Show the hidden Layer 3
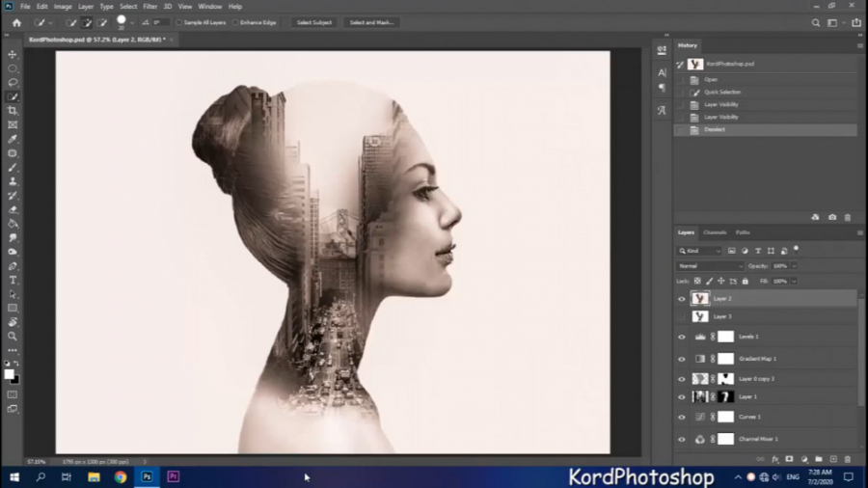The width and height of the screenshot is (868, 488). pos(682,316)
